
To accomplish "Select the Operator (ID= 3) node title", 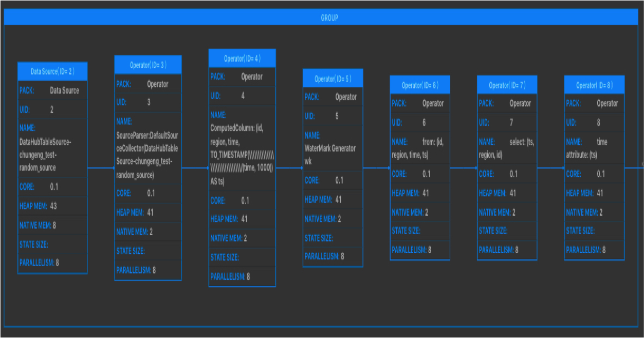I will point(148,65).
